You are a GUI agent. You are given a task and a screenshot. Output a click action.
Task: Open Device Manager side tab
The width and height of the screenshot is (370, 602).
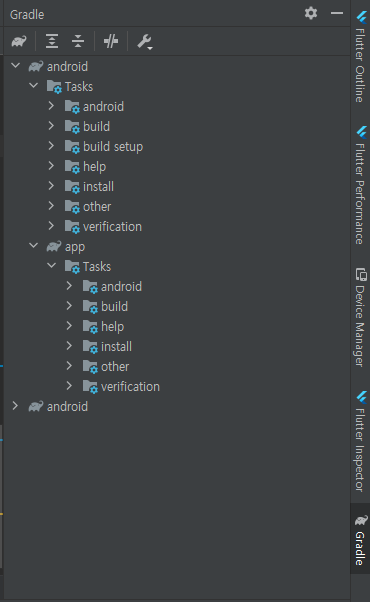click(x=360, y=317)
